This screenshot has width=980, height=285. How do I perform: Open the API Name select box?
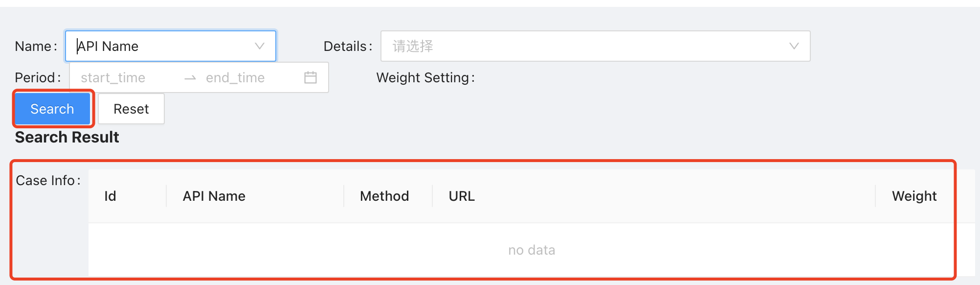171,46
